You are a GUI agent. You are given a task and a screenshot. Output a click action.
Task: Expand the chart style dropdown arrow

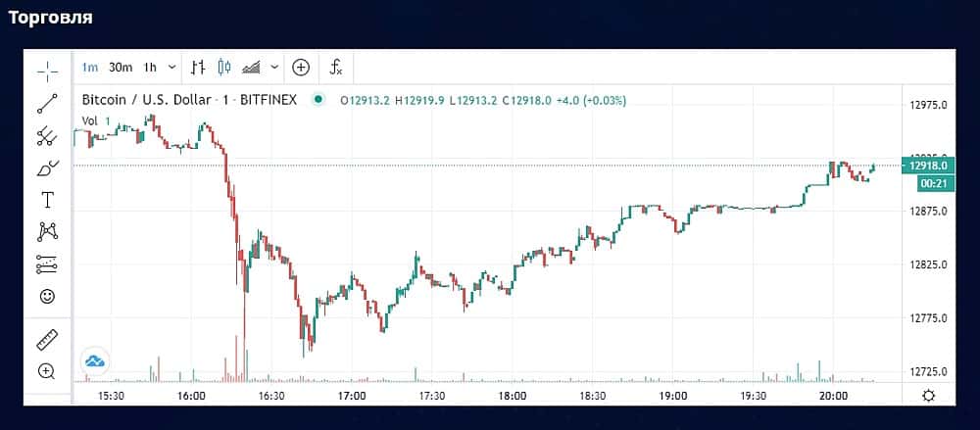(x=274, y=68)
